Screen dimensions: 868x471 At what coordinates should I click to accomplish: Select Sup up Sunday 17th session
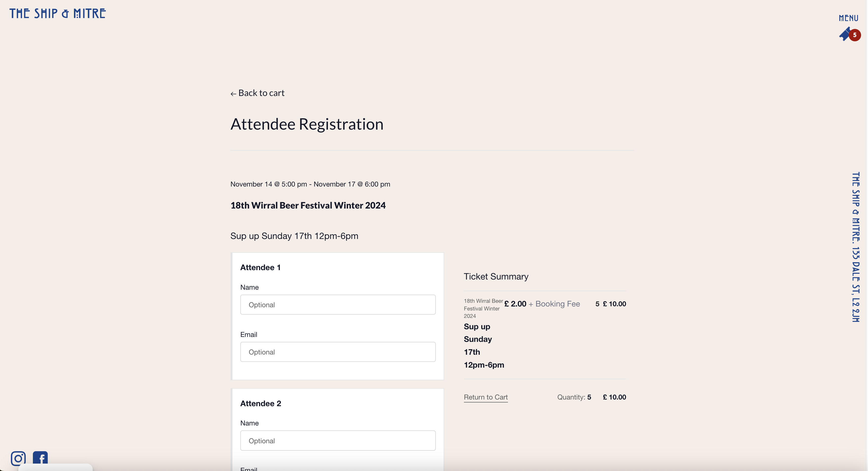[294, 235]
